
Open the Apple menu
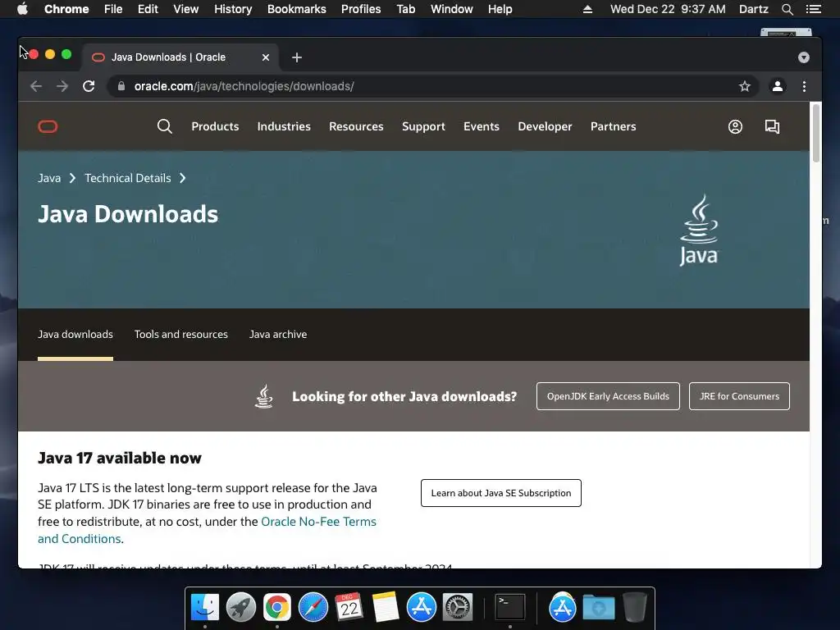[22, 9]
